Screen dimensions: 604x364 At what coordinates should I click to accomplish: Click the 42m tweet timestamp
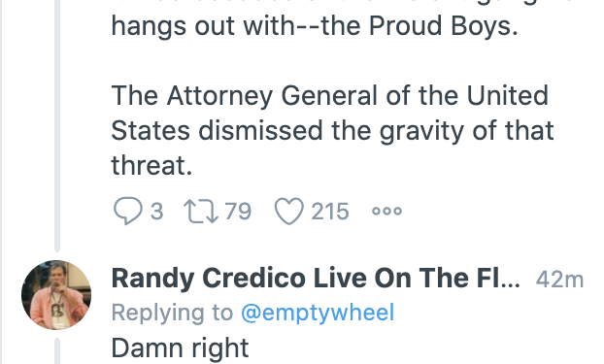[x=559, y=280]
